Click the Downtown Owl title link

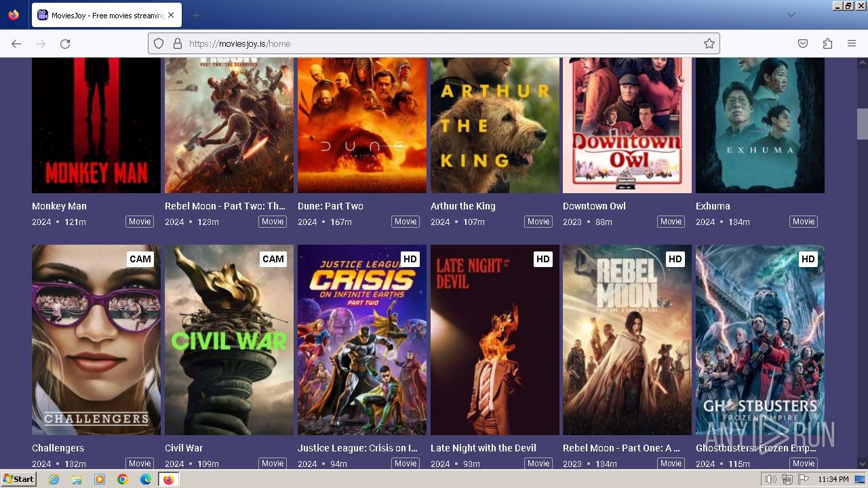(x=594, y=206)
